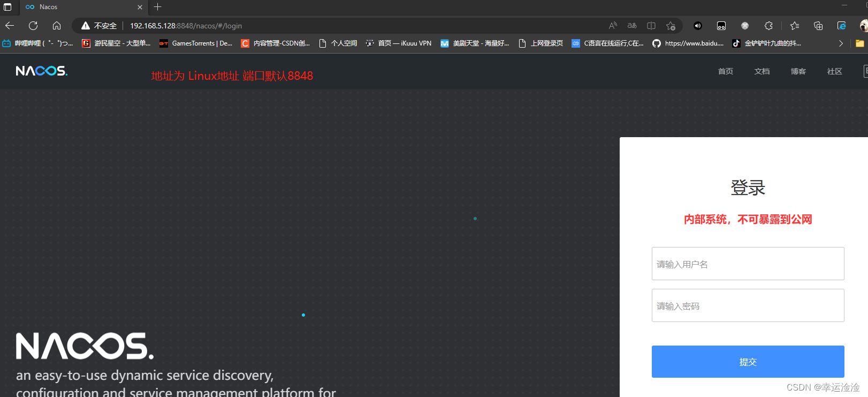
Task: Open the other favorites folder
Action: [860, 43]
